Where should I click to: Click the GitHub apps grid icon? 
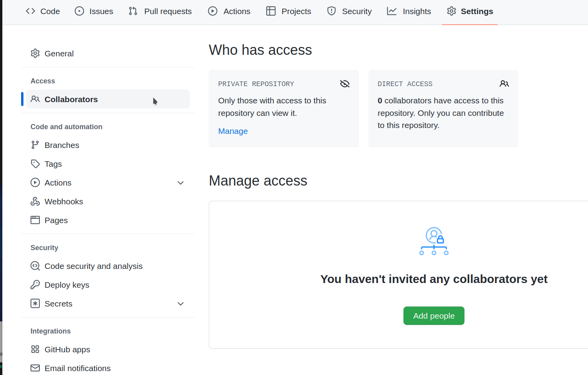coord(35,349)
